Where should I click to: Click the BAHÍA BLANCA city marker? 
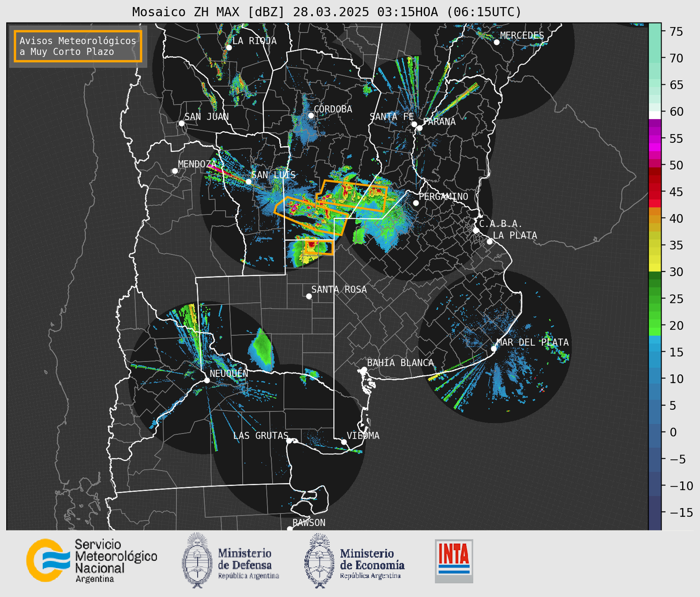(364, 369)
